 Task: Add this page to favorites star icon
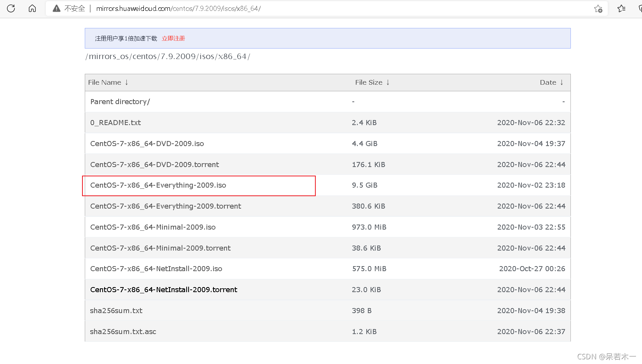click(598, 9)
